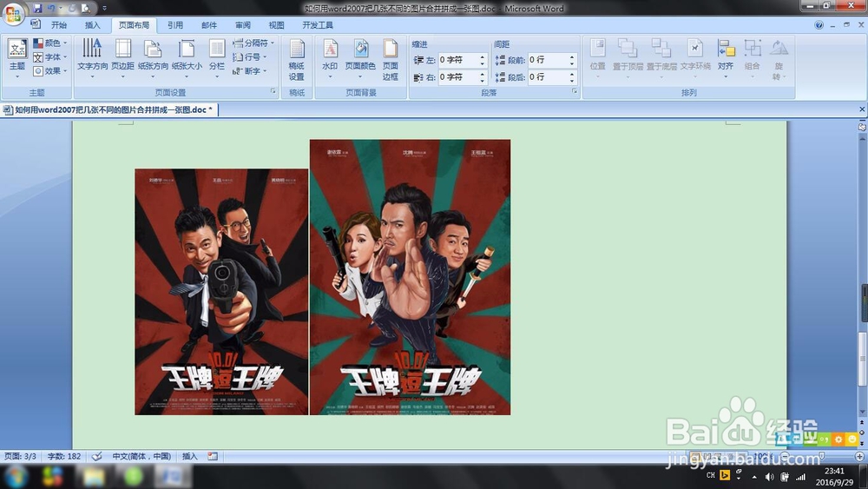Open Windows Start button
Viewport: 868px width, 489px height.
point(16,476)
